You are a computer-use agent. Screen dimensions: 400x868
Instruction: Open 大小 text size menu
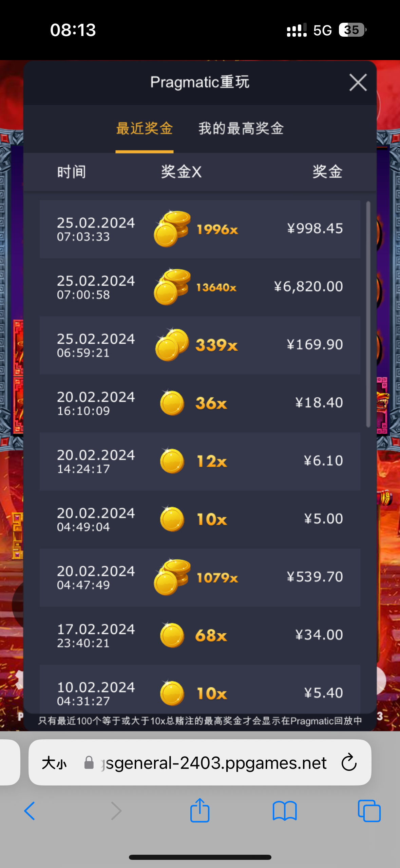[54, 763]
